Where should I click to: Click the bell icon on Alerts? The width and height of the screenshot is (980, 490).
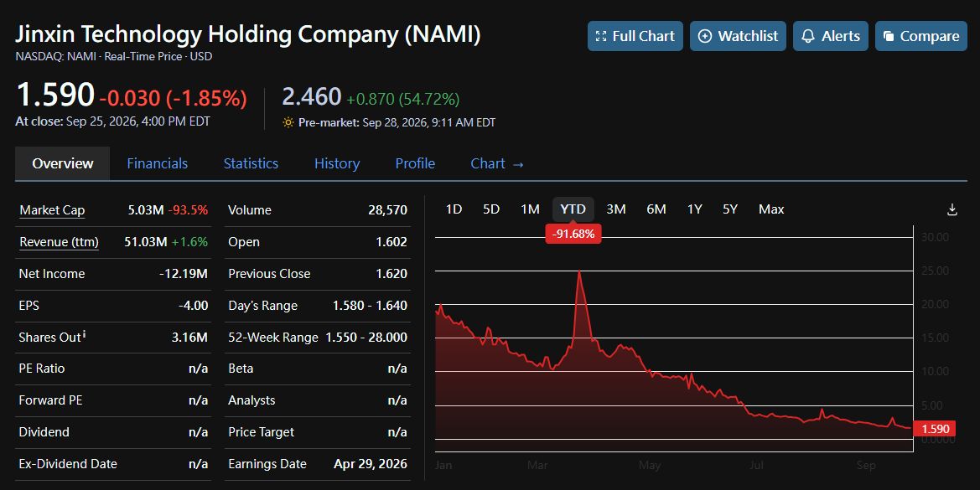[808, 36]
